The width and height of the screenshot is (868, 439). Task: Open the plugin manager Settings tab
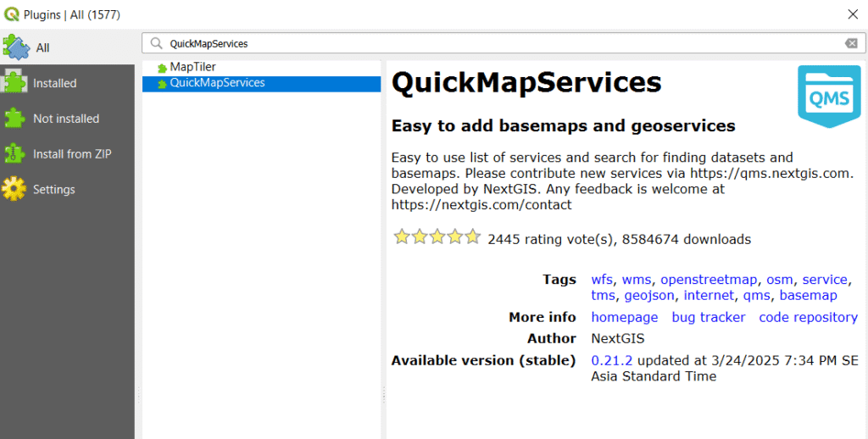67,189
